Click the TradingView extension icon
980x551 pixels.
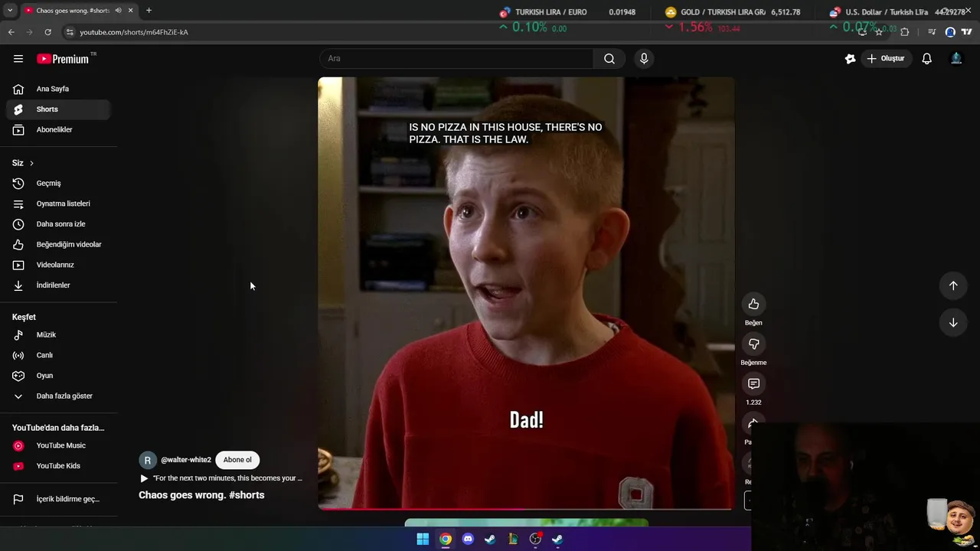click(x=967, y=32)
